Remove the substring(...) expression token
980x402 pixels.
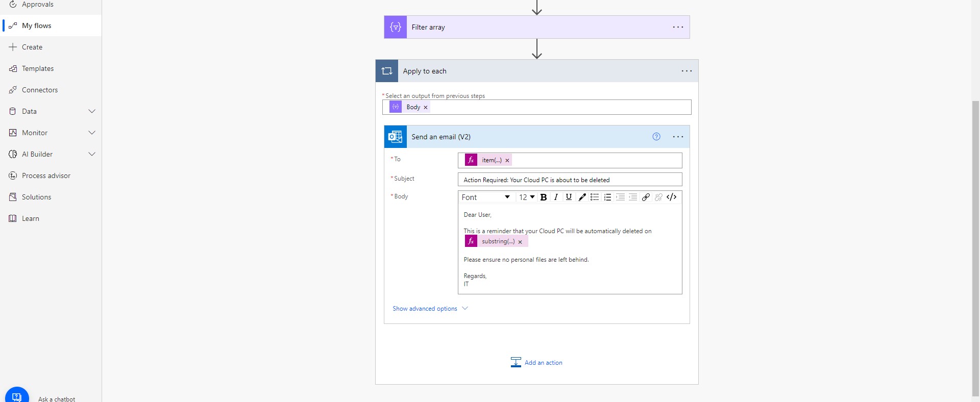(520, 242)
